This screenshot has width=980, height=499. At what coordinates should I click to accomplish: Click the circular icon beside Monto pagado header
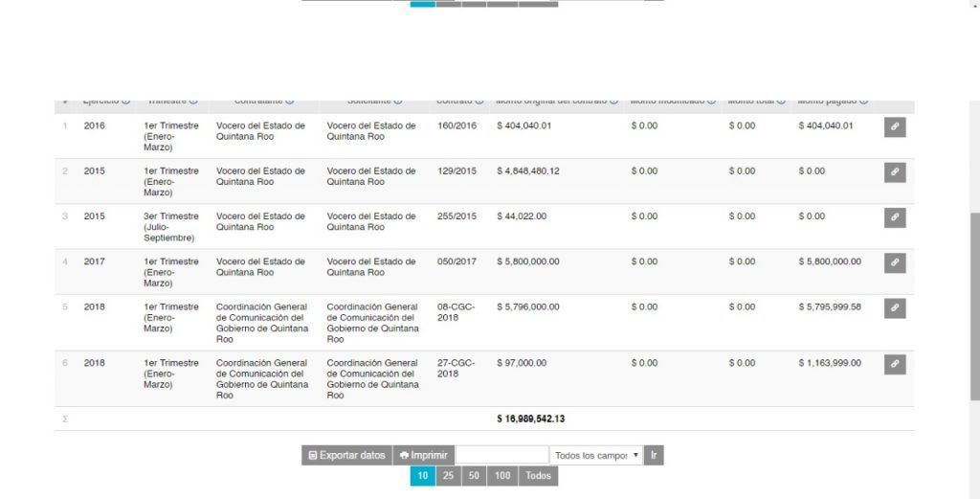863,101
